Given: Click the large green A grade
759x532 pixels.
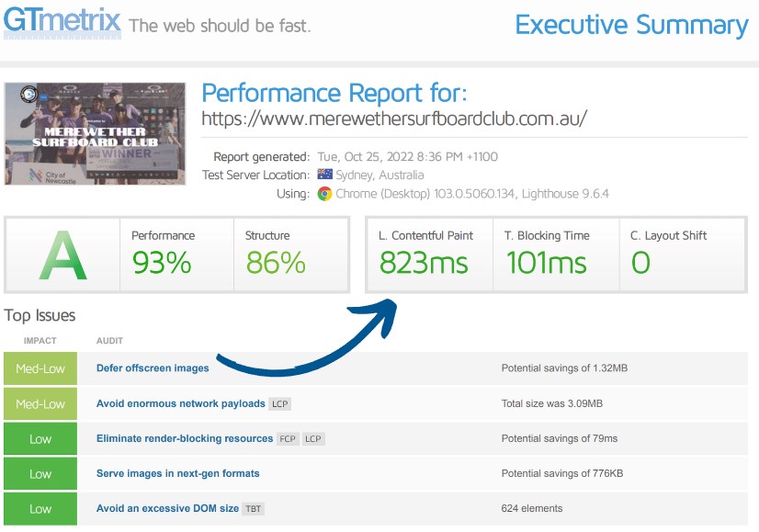Looking at the screenshot, I should point(63,254).
